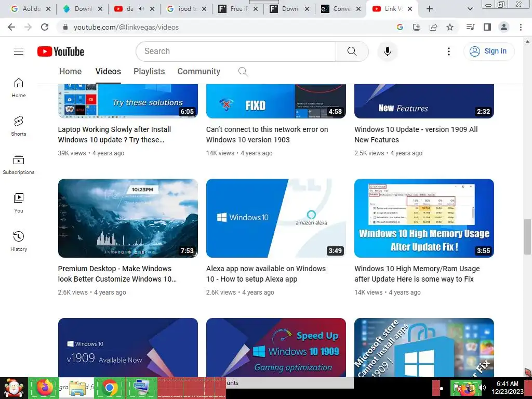This screenshot has height=399, width=532.
Task: Open Firefox from the taskbar
Action: (45, 388)
